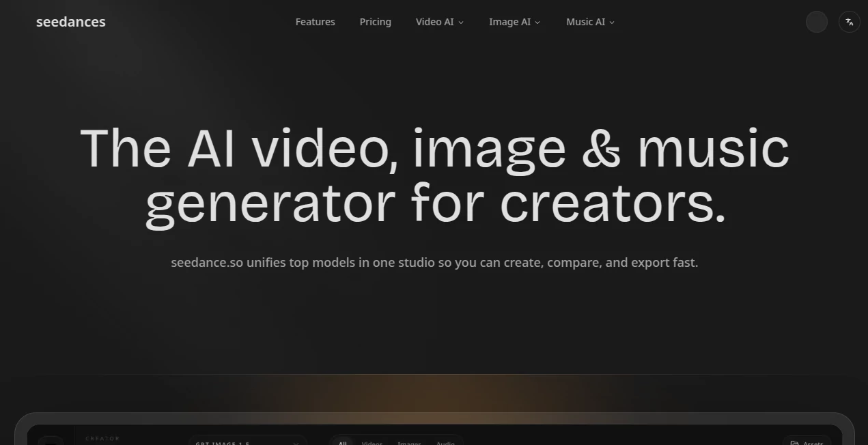Open the Pricing page
This screenshot has height=445, width=868.
375,21
